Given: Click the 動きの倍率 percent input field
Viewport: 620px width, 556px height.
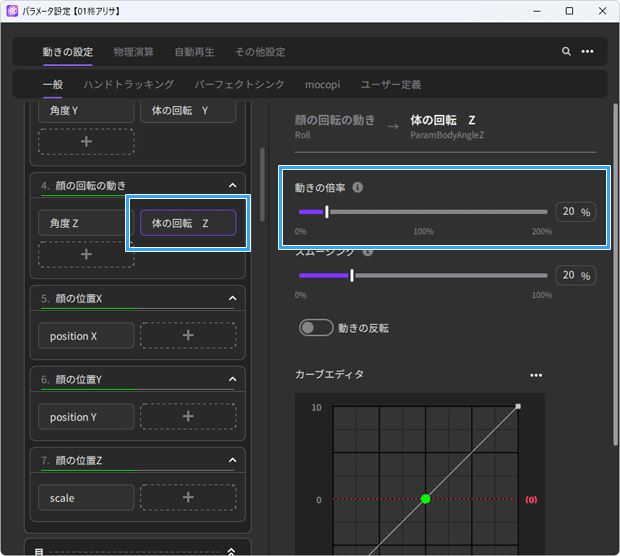Looking at the screenshot, I should pos(576,212).
